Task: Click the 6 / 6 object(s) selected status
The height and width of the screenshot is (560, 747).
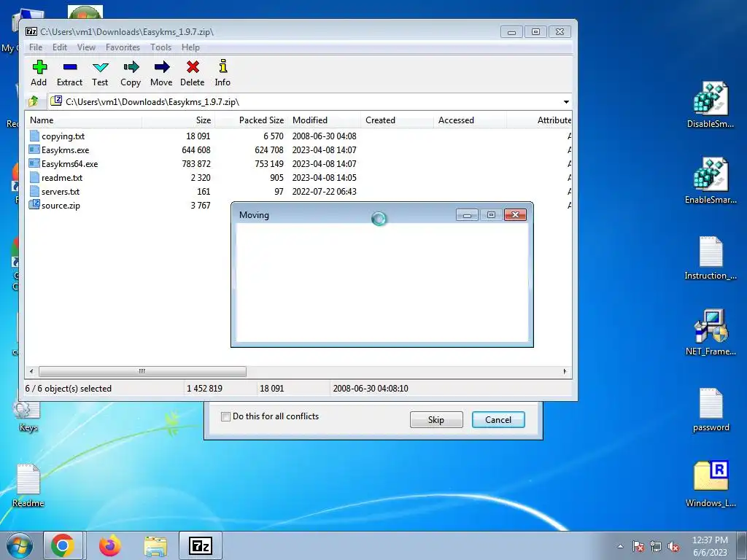Action: [69, 388]
